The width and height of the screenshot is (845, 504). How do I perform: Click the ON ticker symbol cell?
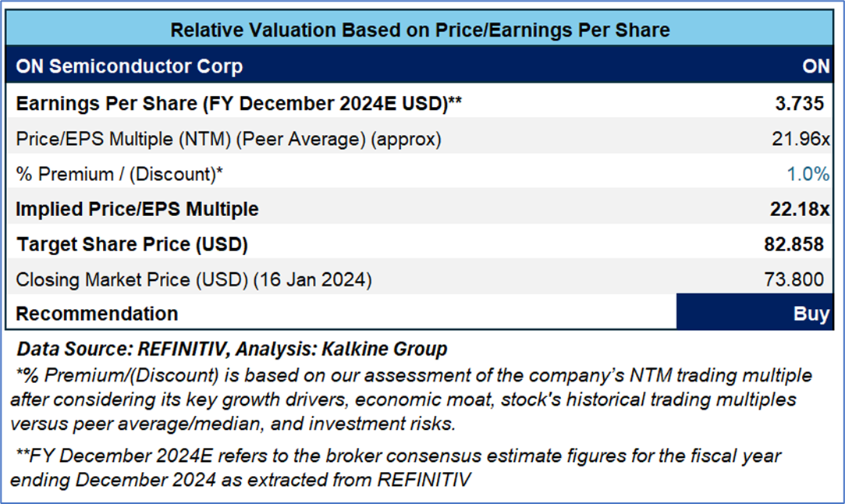tap(815, 66)
